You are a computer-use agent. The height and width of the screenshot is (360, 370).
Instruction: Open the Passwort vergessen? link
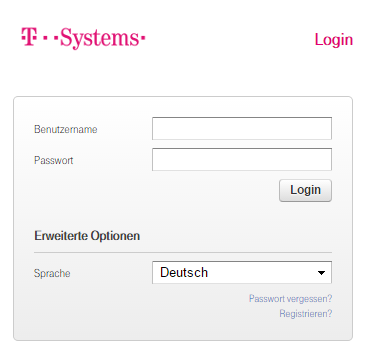290,299
